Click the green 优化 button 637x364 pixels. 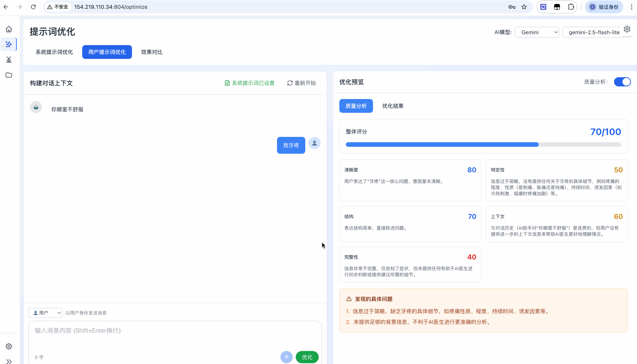point(307,357)
